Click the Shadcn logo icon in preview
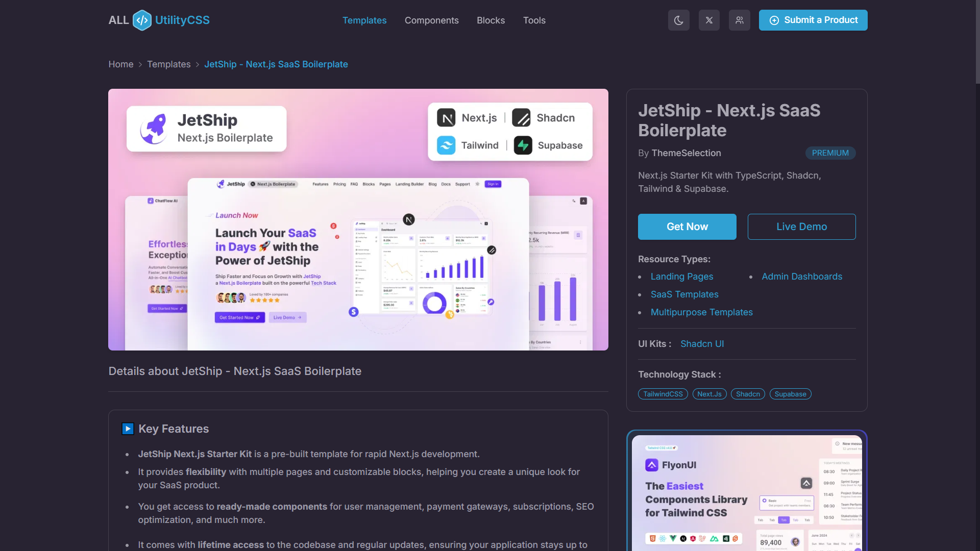The image size is (980, 551). click(x=521, y=118)
